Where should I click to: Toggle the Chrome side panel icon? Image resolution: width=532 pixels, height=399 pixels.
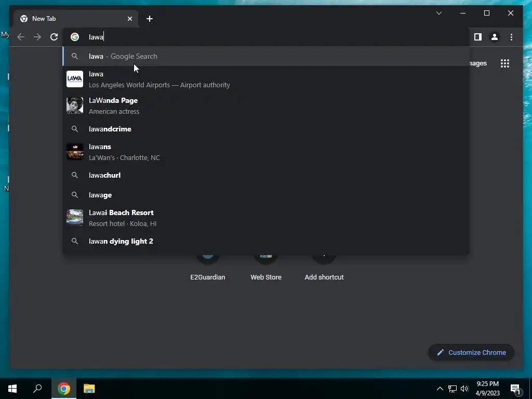[x=478, y=37]
